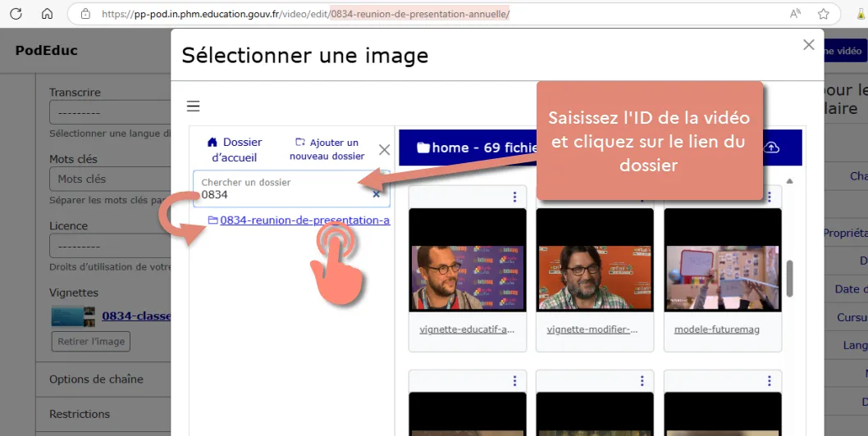Image resolution: width=868 pixels, height=436 pixels.
Task: Click the 0834-classe vignette link
Action: [x=136, y=316]
